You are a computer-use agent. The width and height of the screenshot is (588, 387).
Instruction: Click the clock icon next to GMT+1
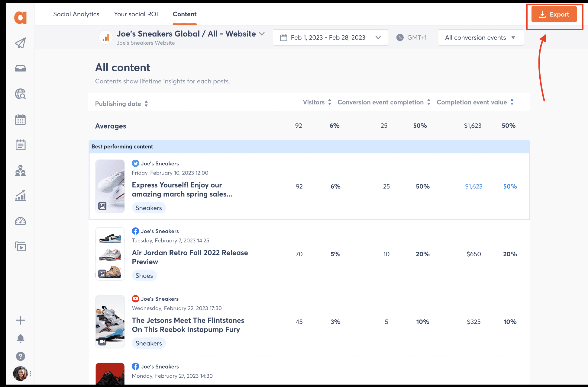pos(400,37)
